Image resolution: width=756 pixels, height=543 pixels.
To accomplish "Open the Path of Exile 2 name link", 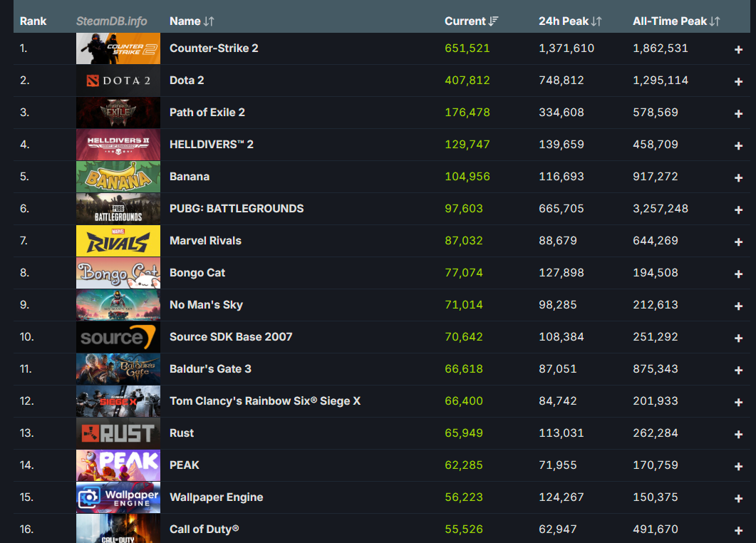I will [207, 113].
